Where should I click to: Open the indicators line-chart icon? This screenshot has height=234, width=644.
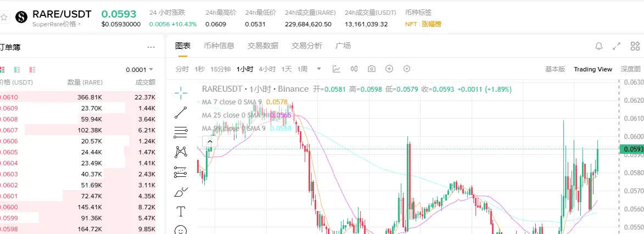point(337,69)
